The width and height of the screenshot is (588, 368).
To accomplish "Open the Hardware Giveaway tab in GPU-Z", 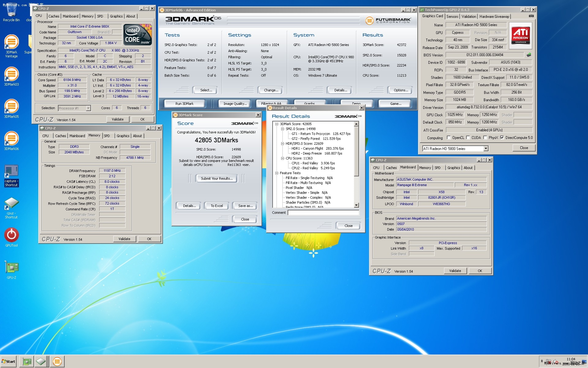I will point(494,17).
